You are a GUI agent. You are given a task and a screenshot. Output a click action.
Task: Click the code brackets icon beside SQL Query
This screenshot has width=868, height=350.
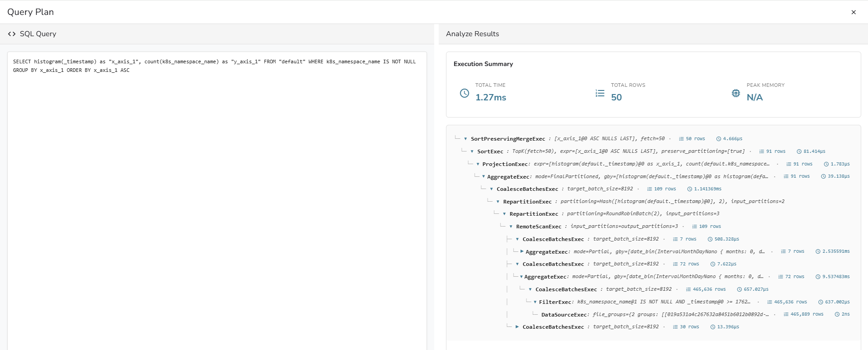[x=12, y=34]
